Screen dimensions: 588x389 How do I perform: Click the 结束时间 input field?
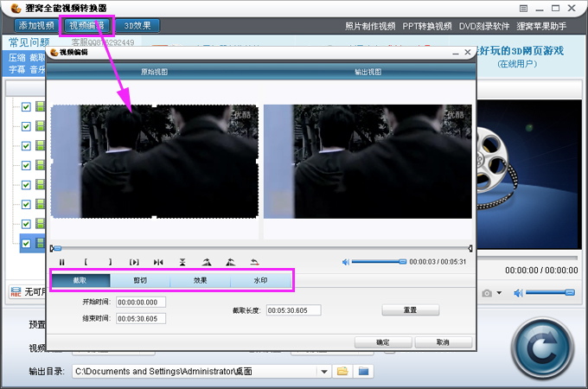point(141,318)
